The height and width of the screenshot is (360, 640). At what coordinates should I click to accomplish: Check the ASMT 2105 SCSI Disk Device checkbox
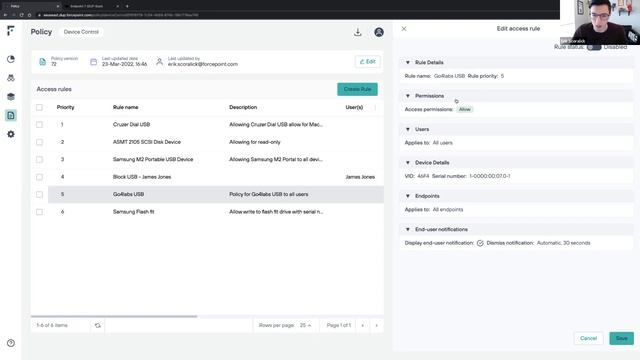click(x=39, y=142)
